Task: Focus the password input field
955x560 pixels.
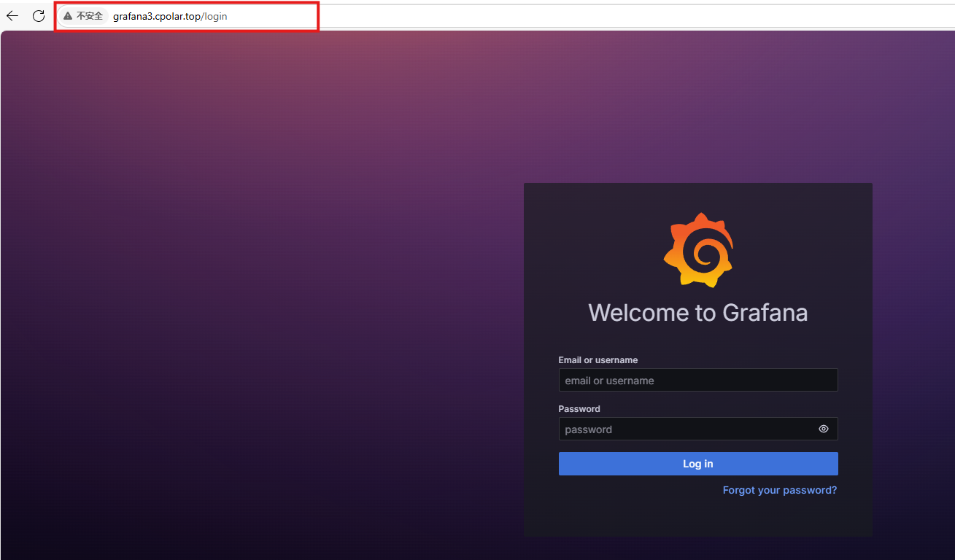Action: point(686,429)
